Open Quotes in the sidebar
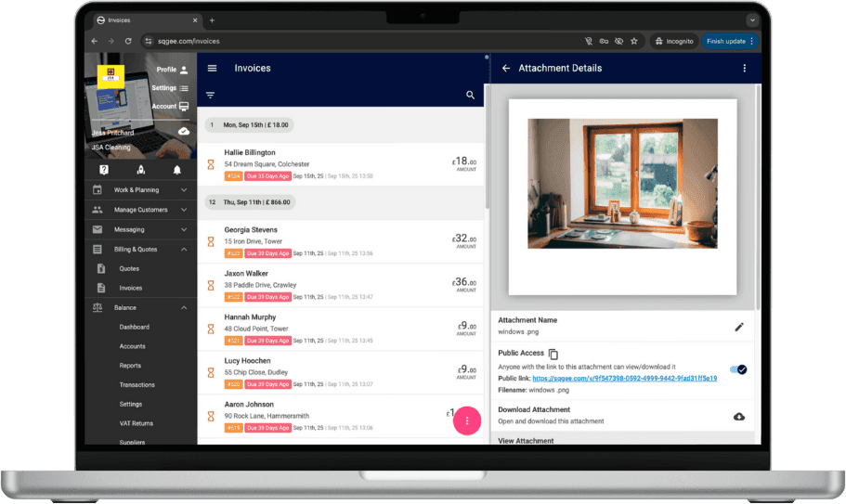This screenshot has height=504, width=846. tap(129, 268)
